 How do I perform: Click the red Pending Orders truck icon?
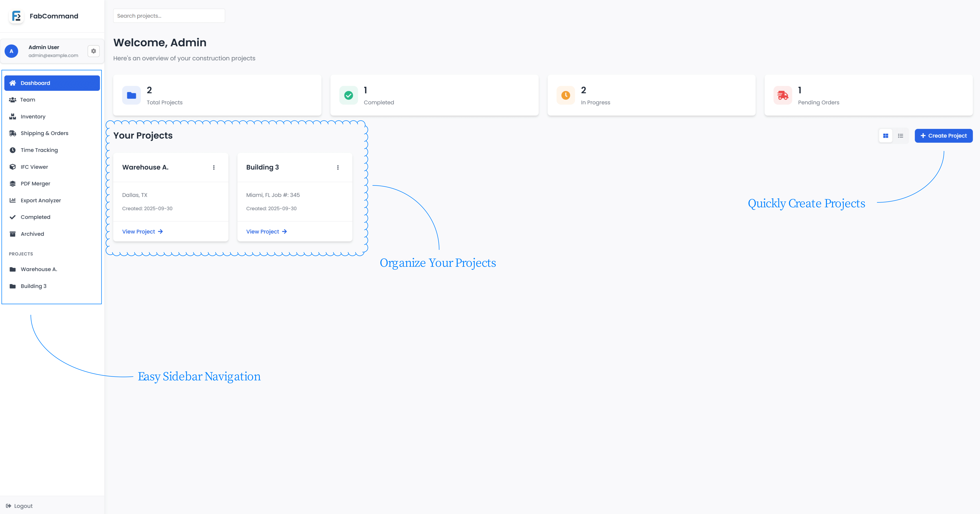coord(783,95)
